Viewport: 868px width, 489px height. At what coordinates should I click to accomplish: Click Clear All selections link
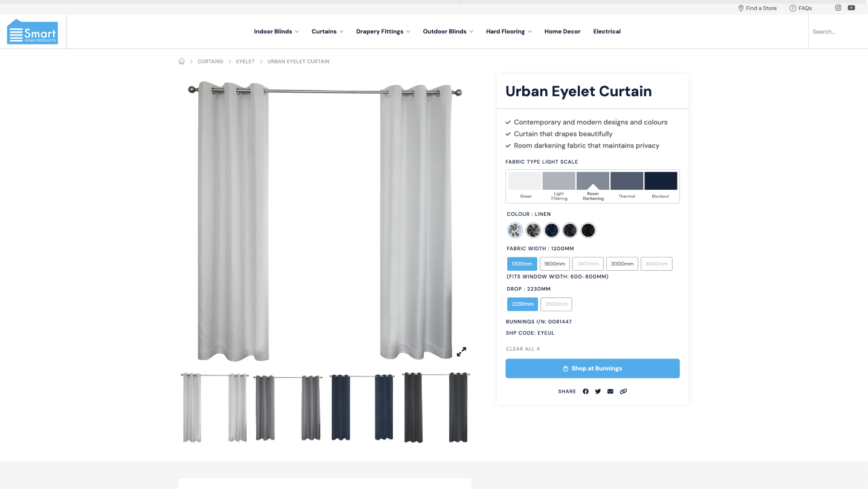point(523,349)
